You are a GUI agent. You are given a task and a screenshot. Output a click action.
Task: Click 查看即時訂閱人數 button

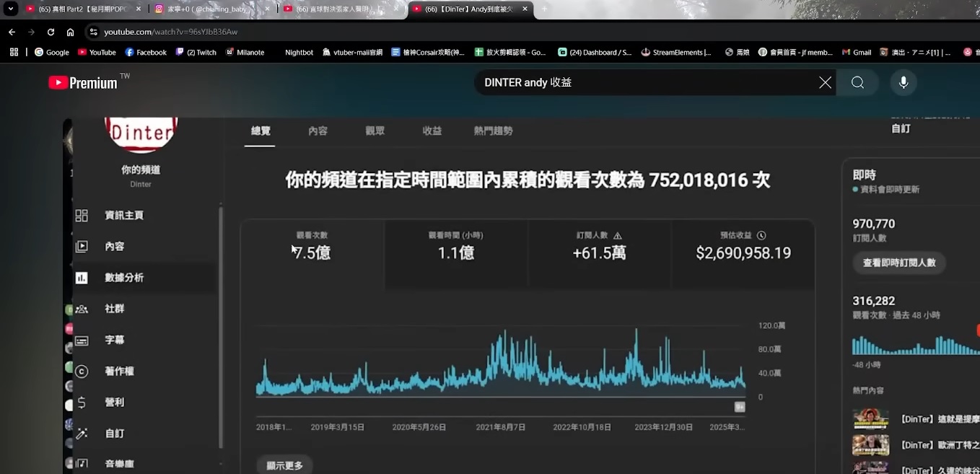coord(898,263)
